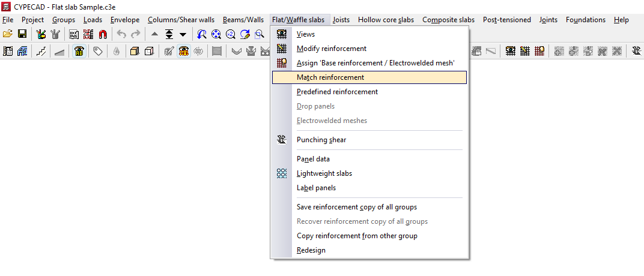Choose Modify reinforcement menu entry
The height and width of the screenshot is (276, 644).
coord(369,49)
